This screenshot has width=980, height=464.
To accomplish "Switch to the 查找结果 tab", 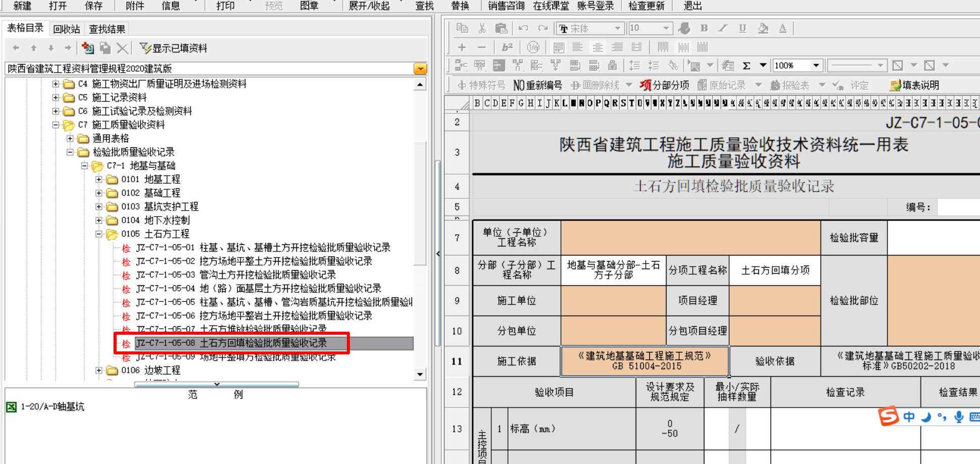I will pyautogui.click(x=107, y=29).
